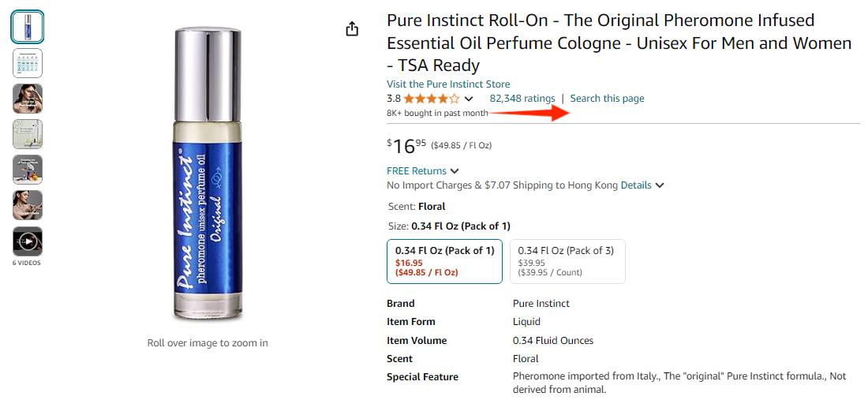The width and height of the screenshot is (868, 400).
Task: Click Search this page link
Action: [x=607, y=99]
